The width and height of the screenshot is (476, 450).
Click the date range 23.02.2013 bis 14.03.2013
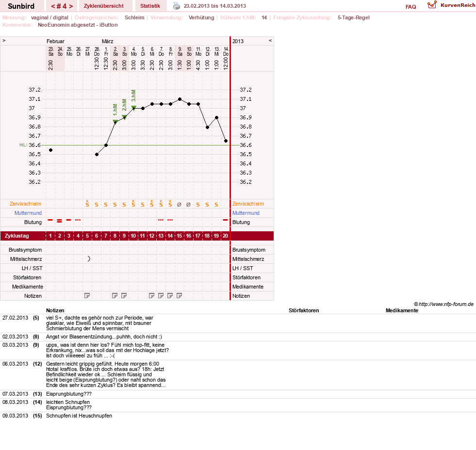(x=215, y=6)
